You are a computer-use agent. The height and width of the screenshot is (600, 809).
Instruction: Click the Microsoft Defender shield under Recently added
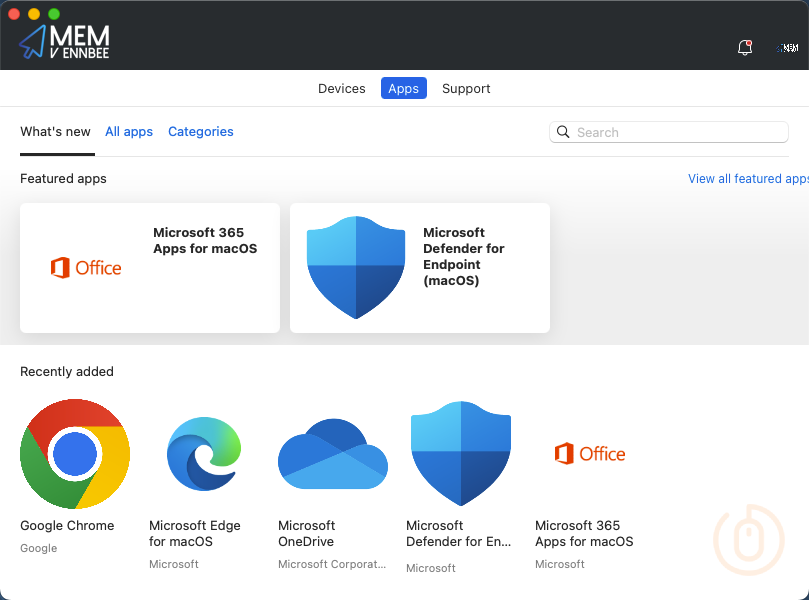(x=460, y=453)
